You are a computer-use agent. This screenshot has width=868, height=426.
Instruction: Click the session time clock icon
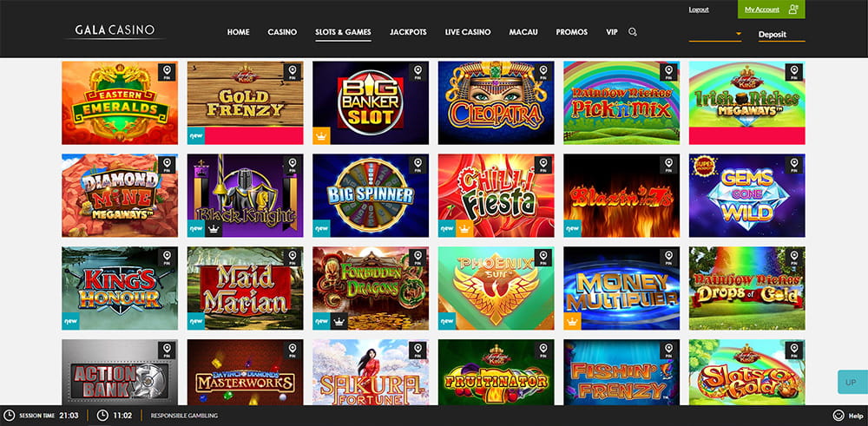point(10,416)
